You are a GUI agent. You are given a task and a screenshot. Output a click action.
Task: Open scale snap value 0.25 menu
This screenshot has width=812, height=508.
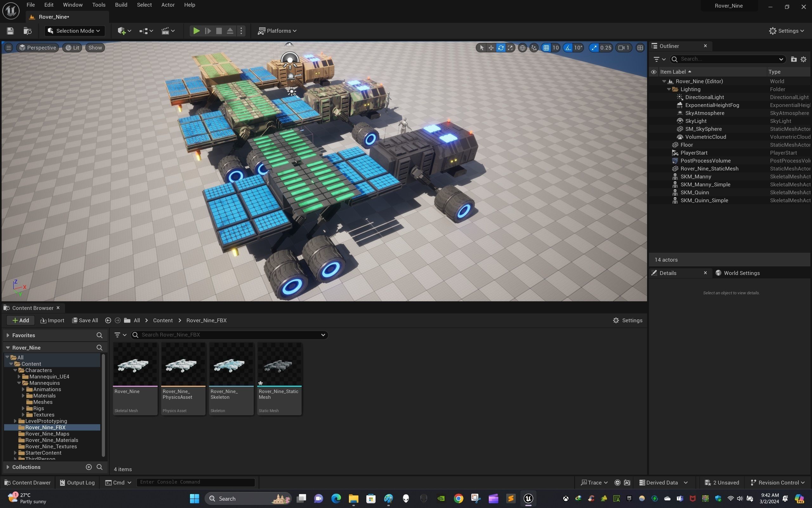[x=606, y=48]
